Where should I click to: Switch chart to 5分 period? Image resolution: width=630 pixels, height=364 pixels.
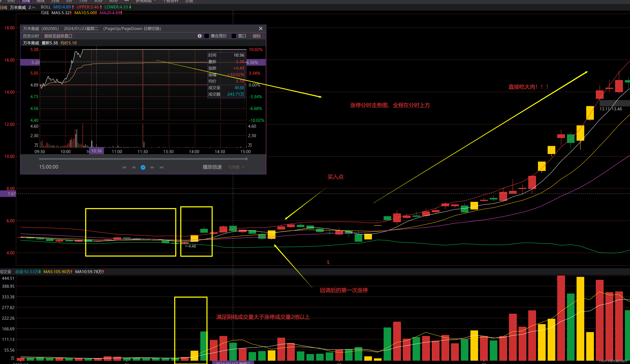click(69, 1)
